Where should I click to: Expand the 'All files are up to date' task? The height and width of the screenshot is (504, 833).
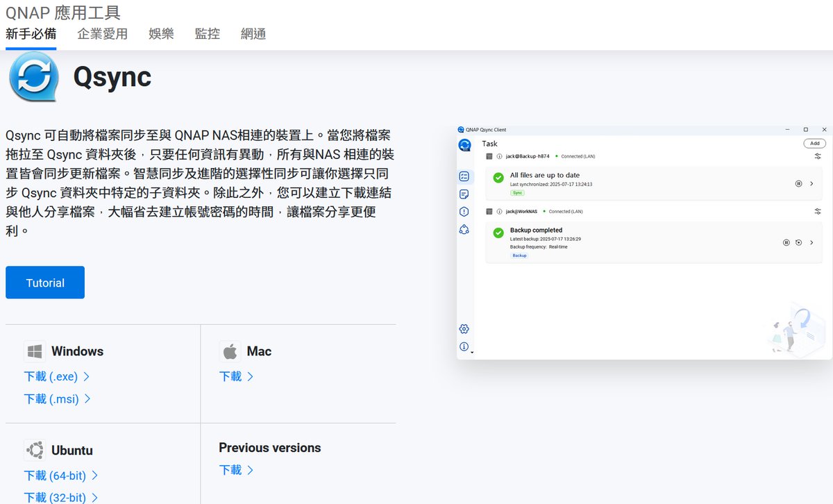tap(811, 184)
